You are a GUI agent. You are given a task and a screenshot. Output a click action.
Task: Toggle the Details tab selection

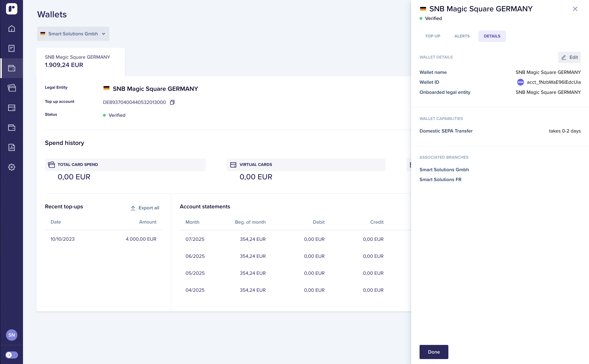pos(492,36)
